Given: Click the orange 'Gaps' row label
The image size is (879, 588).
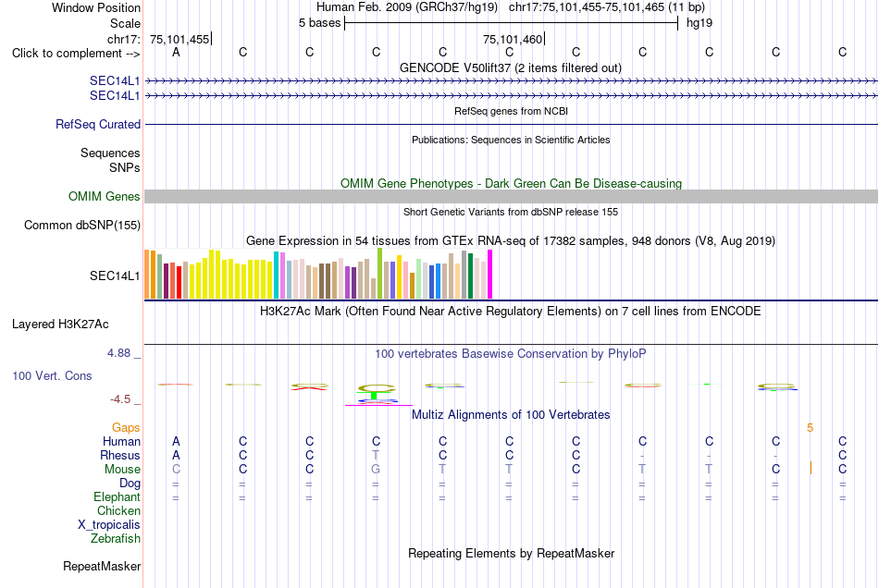Looking at the screenshot, I should tap(126, 427).
